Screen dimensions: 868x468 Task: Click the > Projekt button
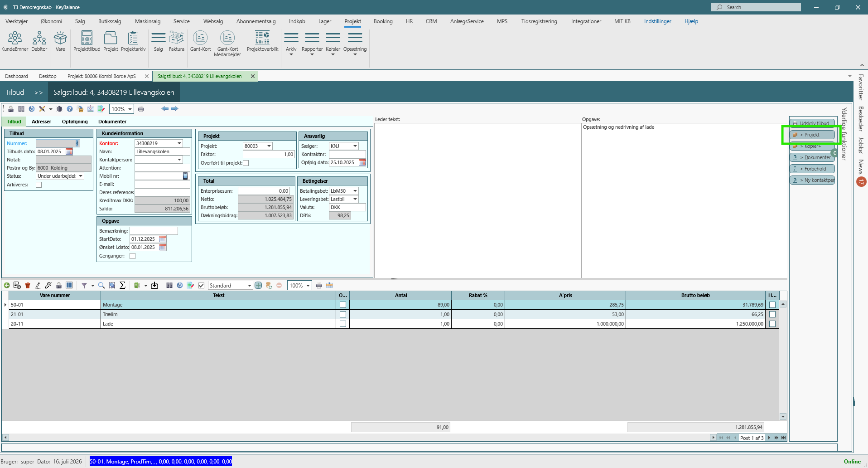pos(812,135)
